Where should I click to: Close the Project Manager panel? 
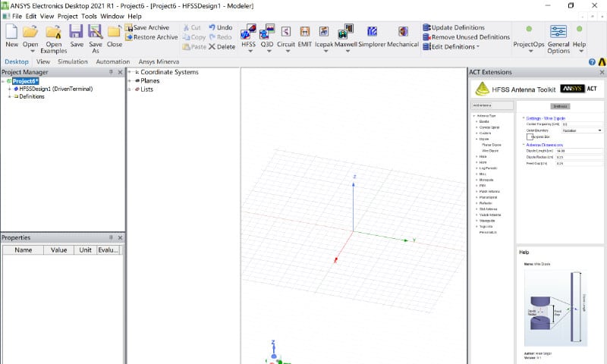pos(120,72)
